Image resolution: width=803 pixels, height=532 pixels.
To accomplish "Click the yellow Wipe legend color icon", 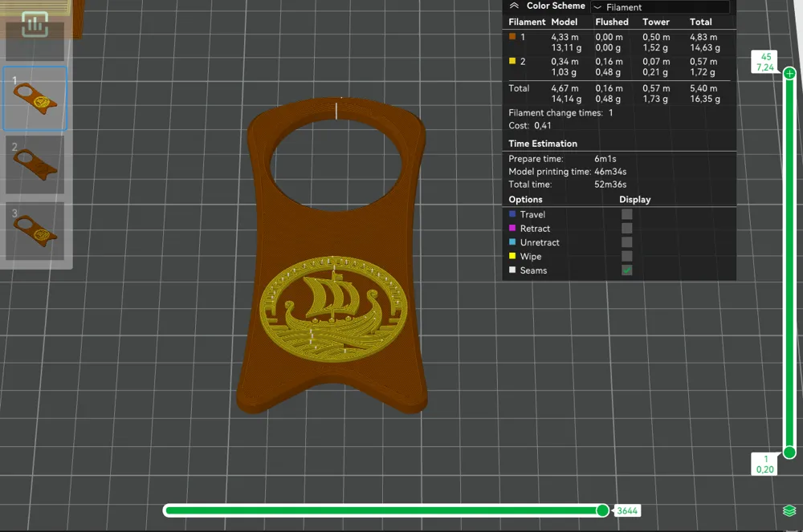I will coord(512,257).
